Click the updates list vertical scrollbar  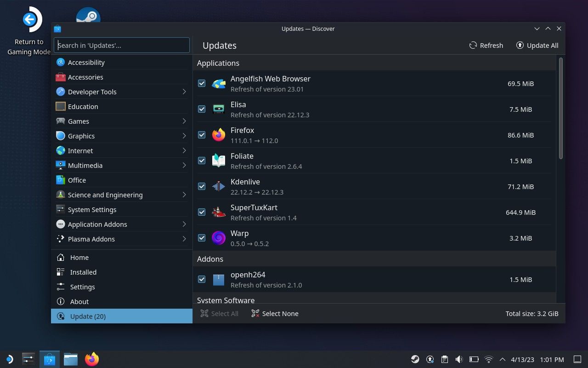(x=561, y=109)
